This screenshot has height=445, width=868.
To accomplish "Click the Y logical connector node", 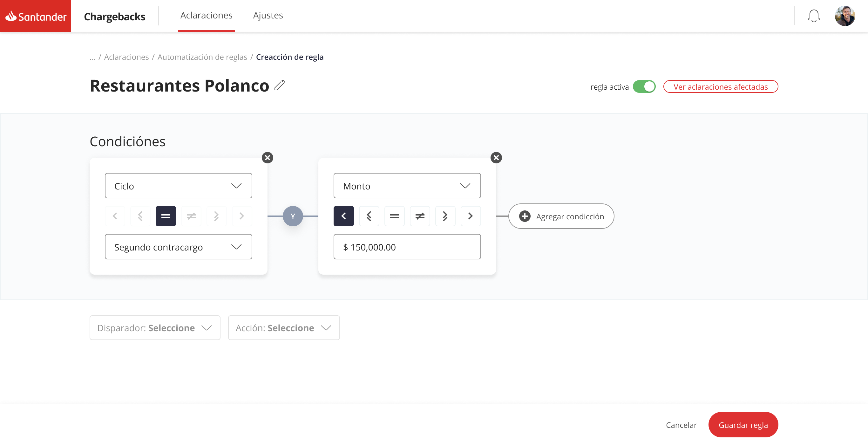I will 293,216.
